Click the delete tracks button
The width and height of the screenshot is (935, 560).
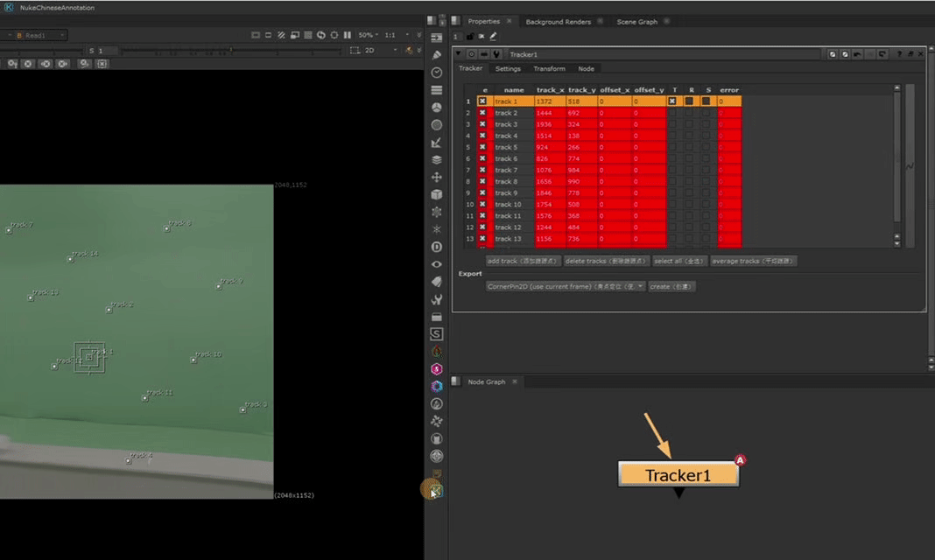(605, 261)
